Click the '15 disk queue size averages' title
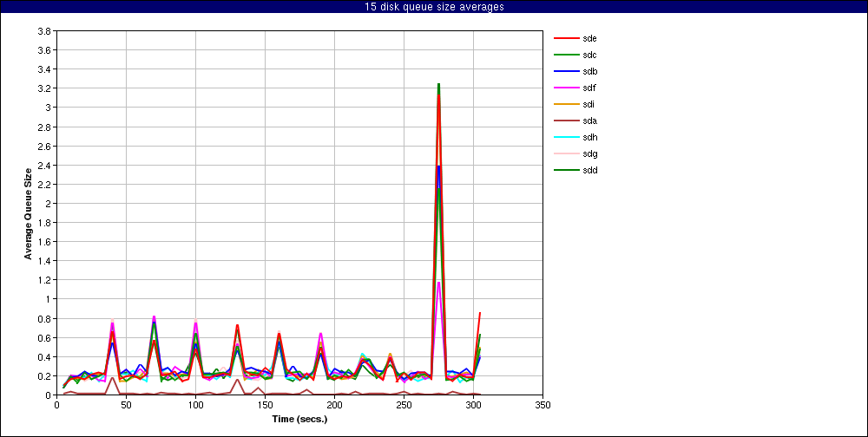The width and height of the screenshot is (868, 437). 434,7
